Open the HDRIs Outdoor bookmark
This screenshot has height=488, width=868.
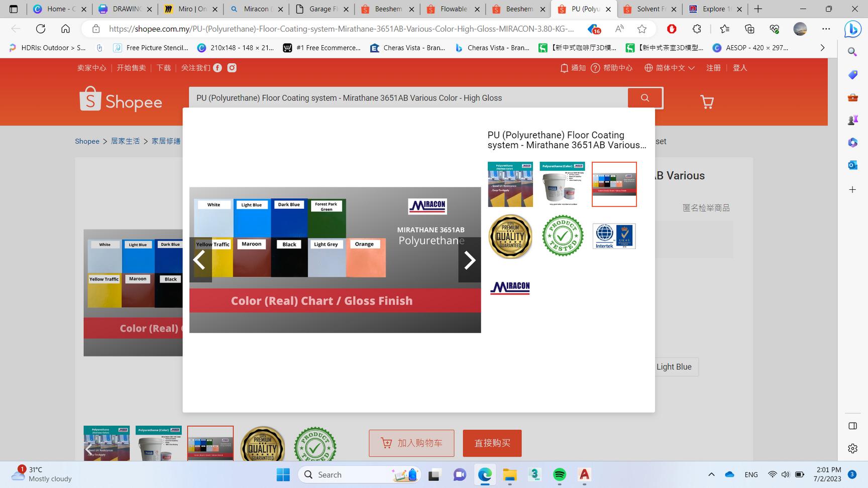tap(48, 48)
